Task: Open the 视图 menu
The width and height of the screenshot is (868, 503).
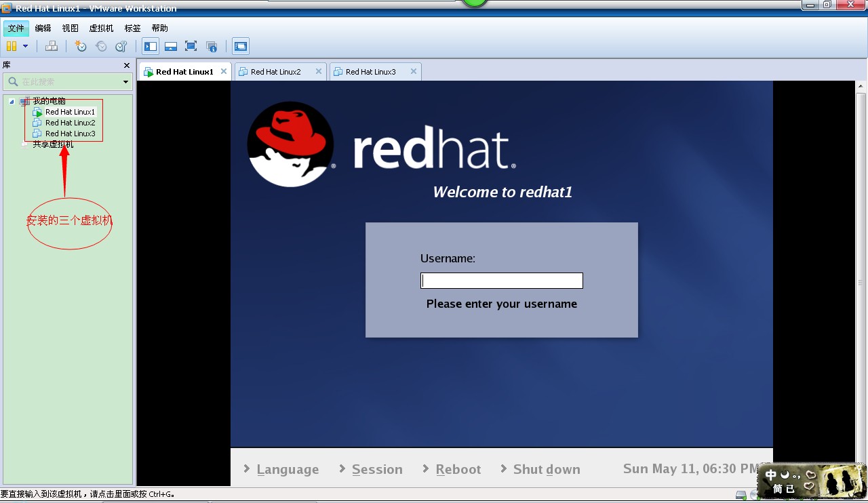Action: pyautogui.click(x=71, y=28)
